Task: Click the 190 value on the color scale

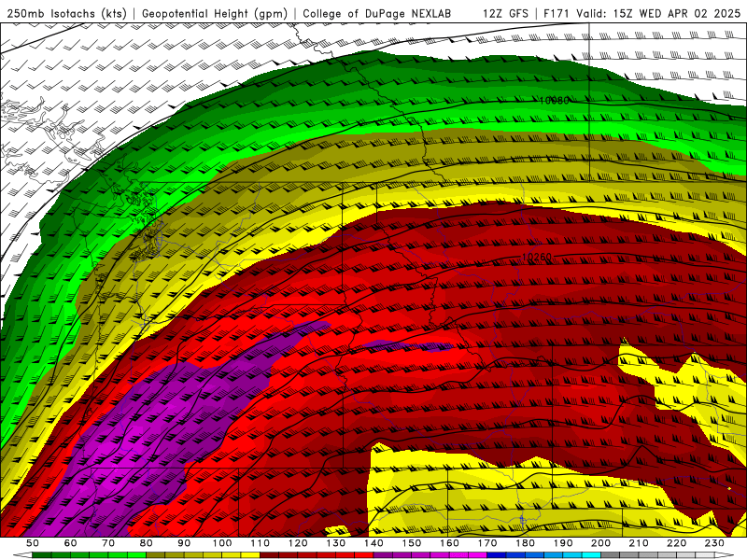Action: point(563,543)
